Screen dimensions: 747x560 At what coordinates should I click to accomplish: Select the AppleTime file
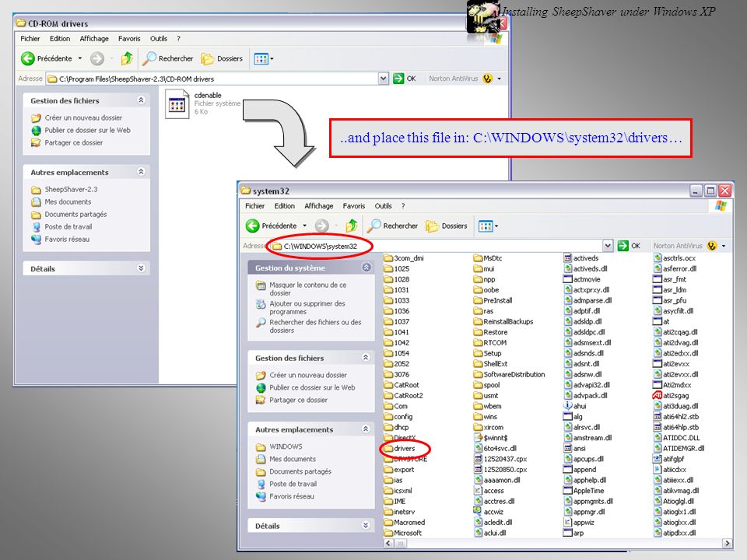[x=584, y=491]
